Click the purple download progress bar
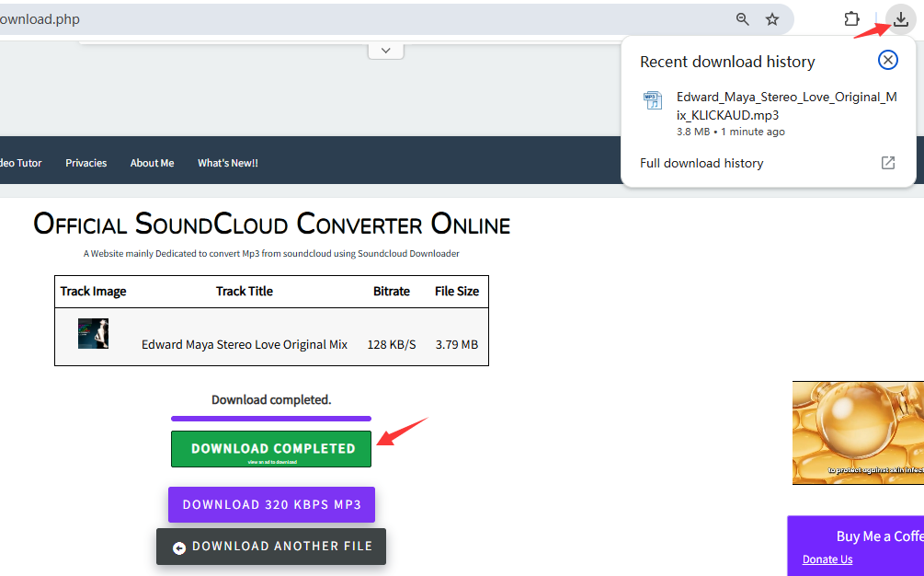924x576 pixels. pyautogui.click(x=271, y=419)
